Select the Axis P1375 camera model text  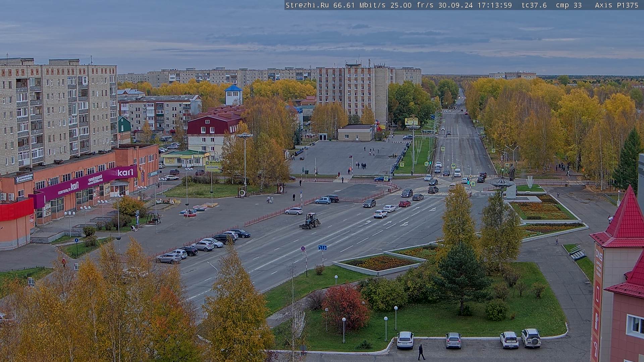point(617,5)
